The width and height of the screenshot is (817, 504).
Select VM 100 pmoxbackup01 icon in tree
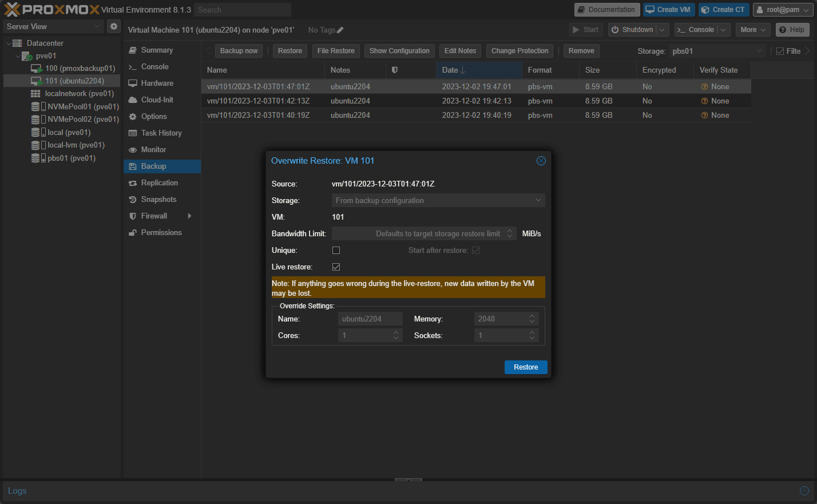coord(37,68)
